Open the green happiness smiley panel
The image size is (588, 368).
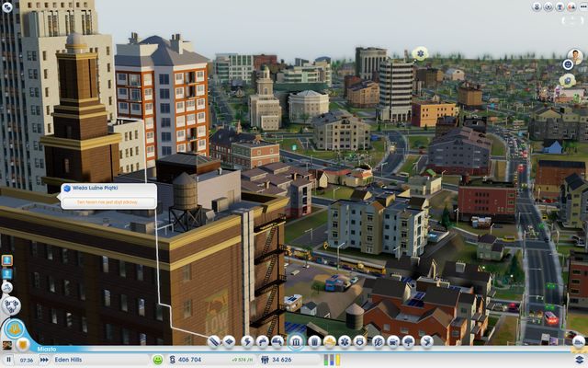158,360
